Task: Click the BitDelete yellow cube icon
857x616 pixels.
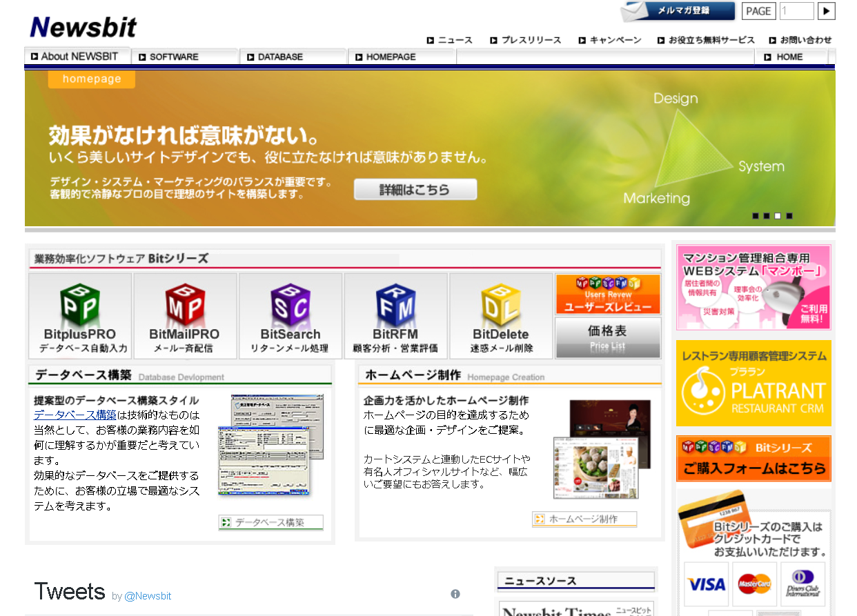Action: pos(500,304)
